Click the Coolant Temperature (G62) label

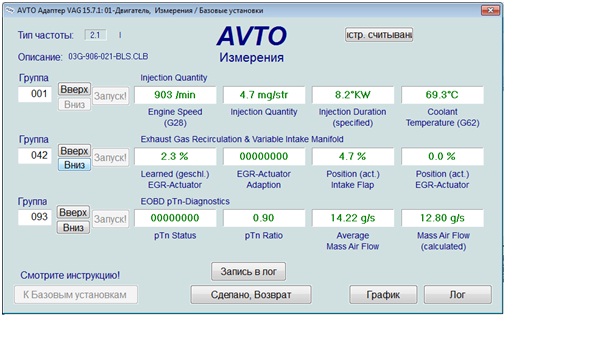pyautogui.click(x=442, y=117)
